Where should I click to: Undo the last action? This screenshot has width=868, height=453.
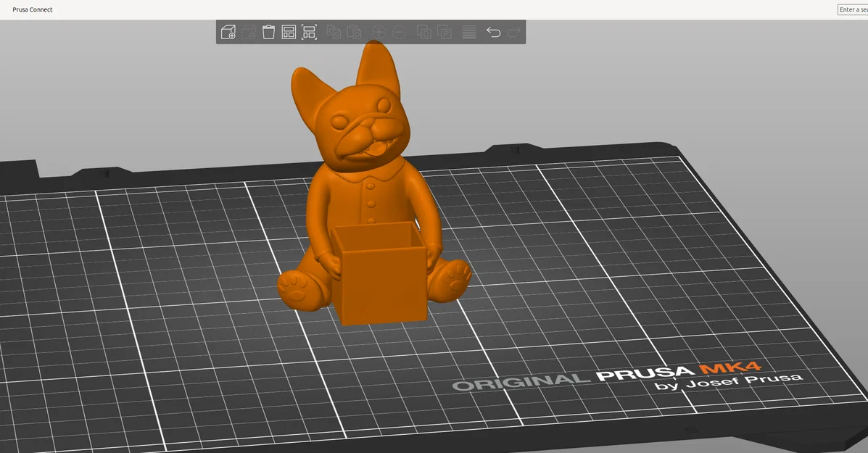(x=493, y=32)
